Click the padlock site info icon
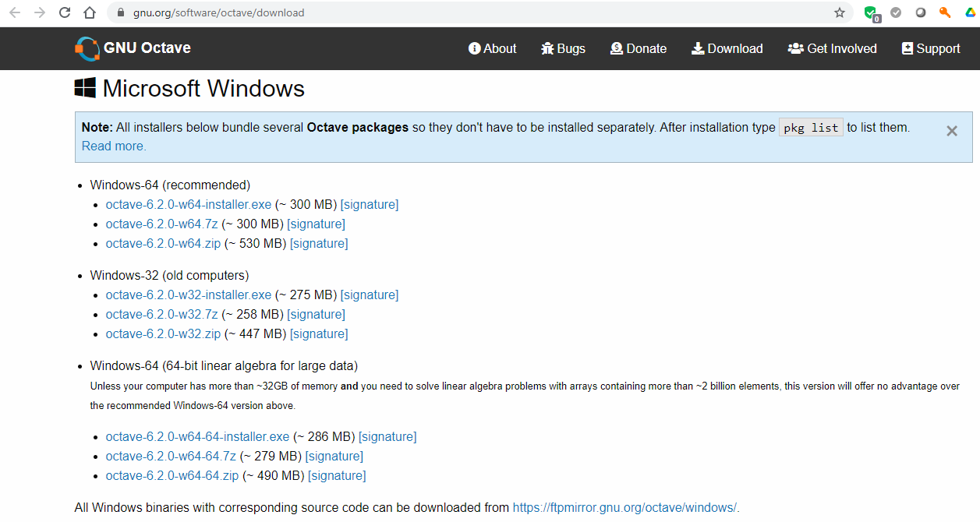The image size is (980, 522). point(121,12)
